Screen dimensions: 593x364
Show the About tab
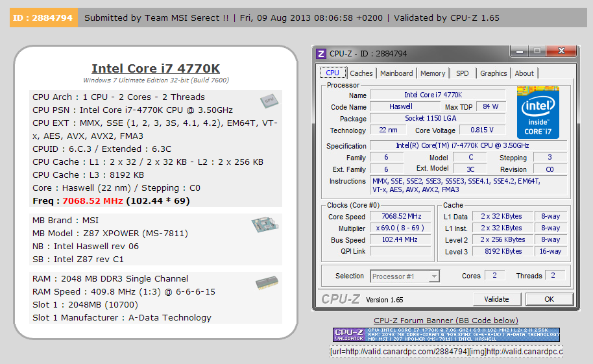[524, 73]
